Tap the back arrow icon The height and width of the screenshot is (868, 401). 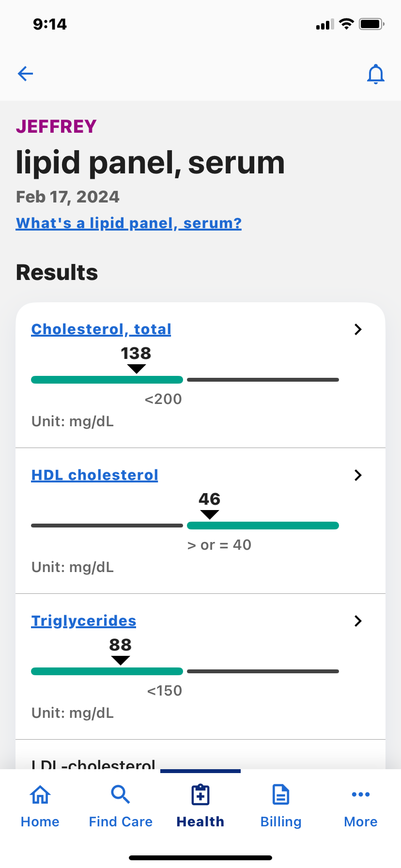tap(25, 74)
